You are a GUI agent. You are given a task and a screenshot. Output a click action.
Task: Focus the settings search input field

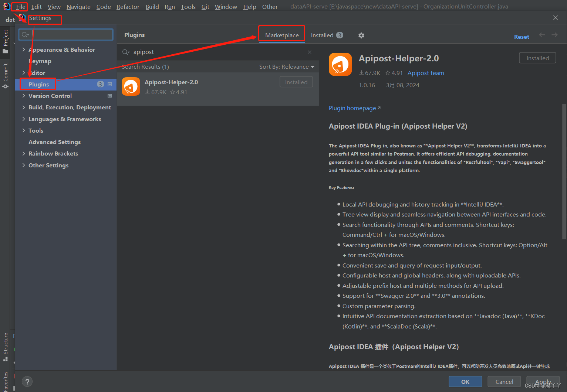[x=66, y=34]
